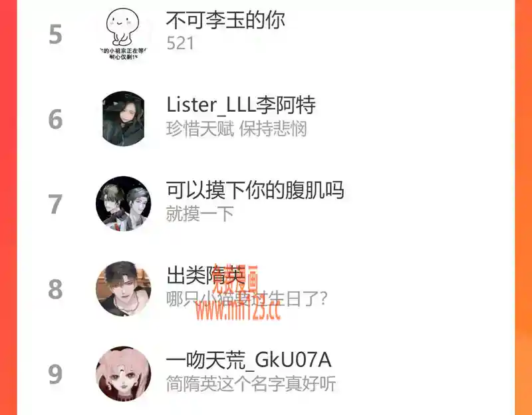The height and width of the screenshot is (415, 532).
Task: Tap username 出类隋英
Action: pyautogui.click(x=205, y=275)
